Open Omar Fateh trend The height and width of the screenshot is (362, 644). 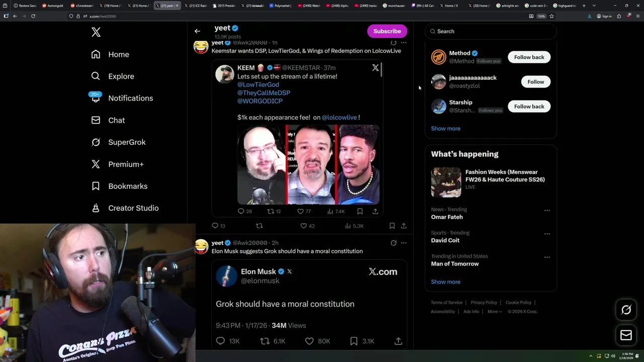coord(447,217)
